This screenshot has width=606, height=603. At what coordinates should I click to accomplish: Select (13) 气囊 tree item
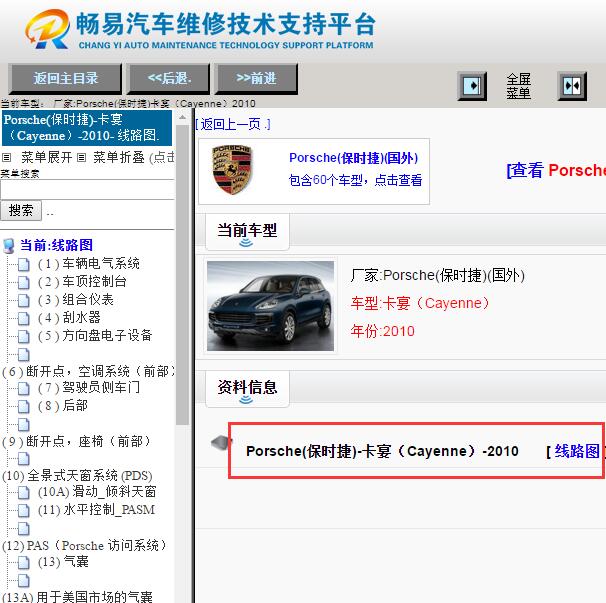pyautogui.click(x=63, y=562)
